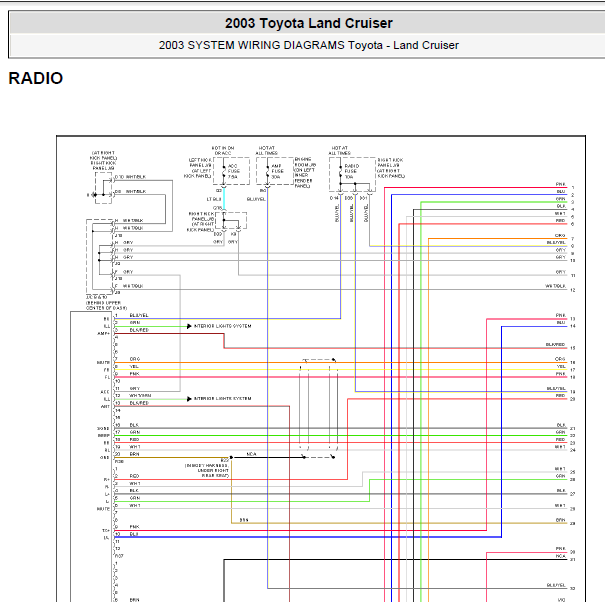Screen dimensions: 605x602
Task: Click the System Wiring Diagrams subtitle text
Action: click(309, 45)
